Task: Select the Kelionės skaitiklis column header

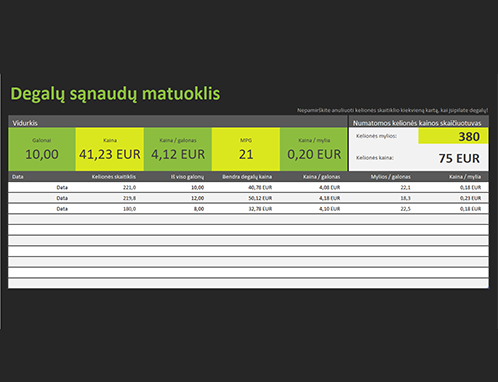Action: click(114, 177)
